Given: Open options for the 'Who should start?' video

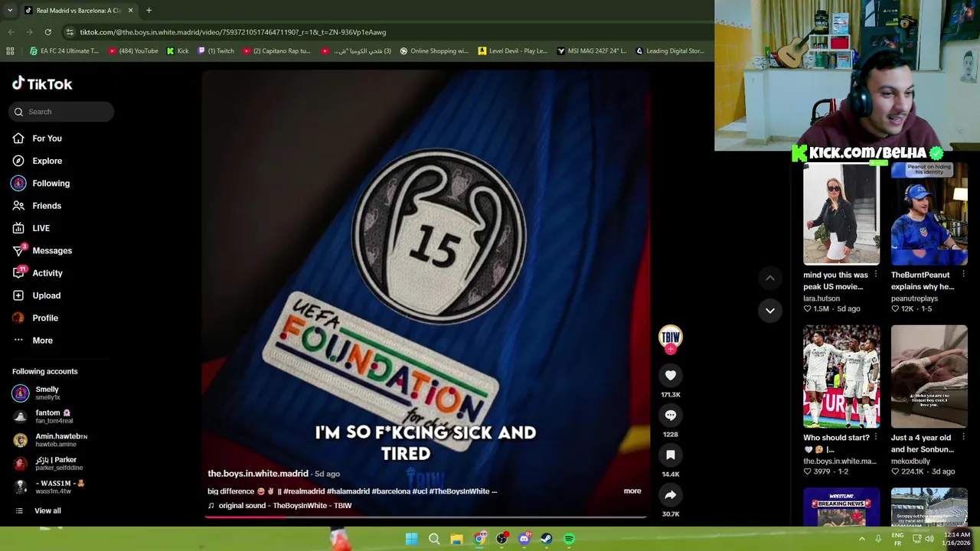Looking at the screenshot, I should tap(876, 438).
